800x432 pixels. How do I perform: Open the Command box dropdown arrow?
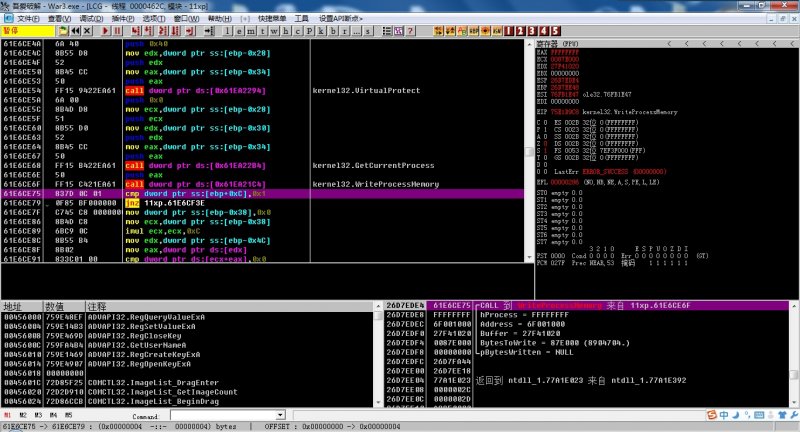(280, 415)
